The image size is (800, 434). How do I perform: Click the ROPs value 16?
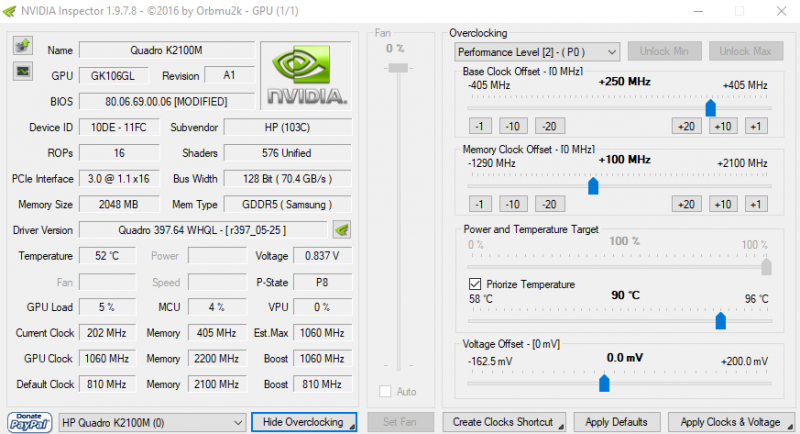[x=119, y=153]
